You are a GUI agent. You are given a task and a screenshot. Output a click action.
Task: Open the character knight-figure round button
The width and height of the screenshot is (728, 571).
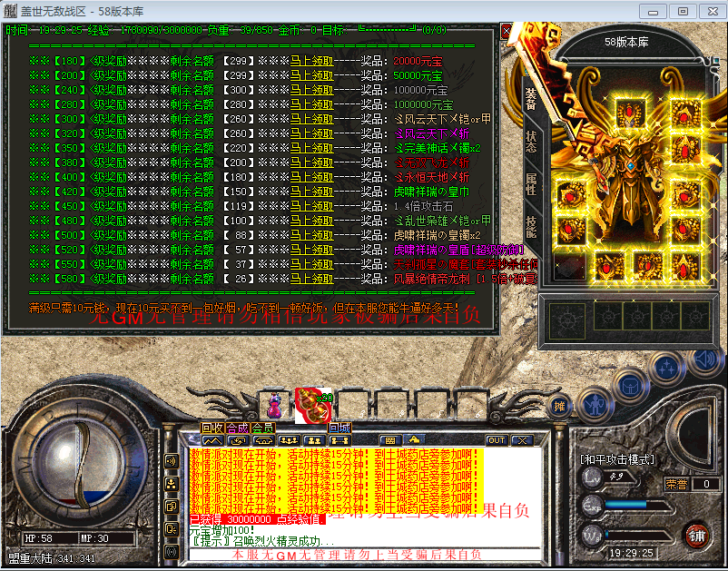(x=595, y=405)
